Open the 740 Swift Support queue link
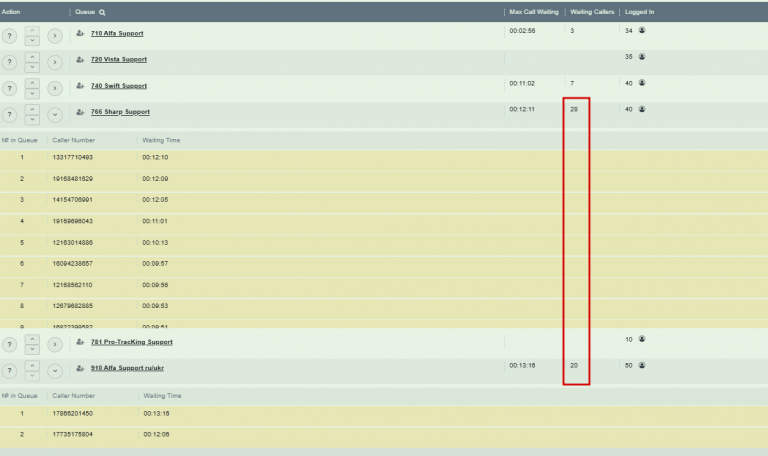768x456 pixels. (119, 86)
